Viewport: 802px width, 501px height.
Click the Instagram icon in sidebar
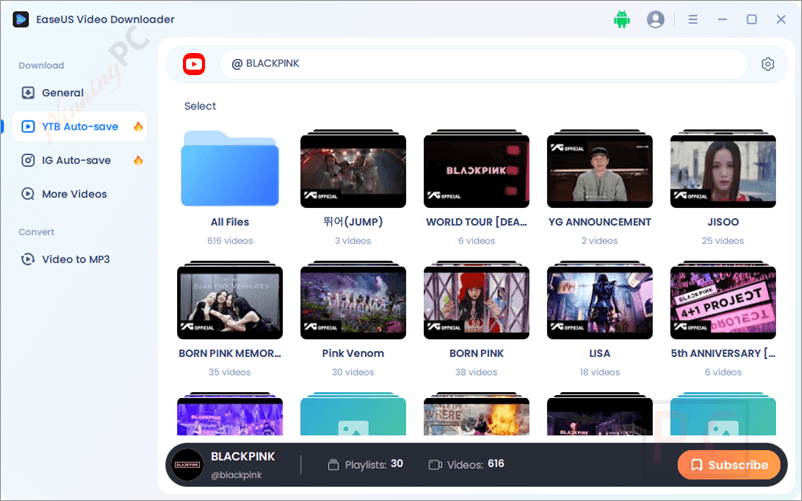[28, 160]
